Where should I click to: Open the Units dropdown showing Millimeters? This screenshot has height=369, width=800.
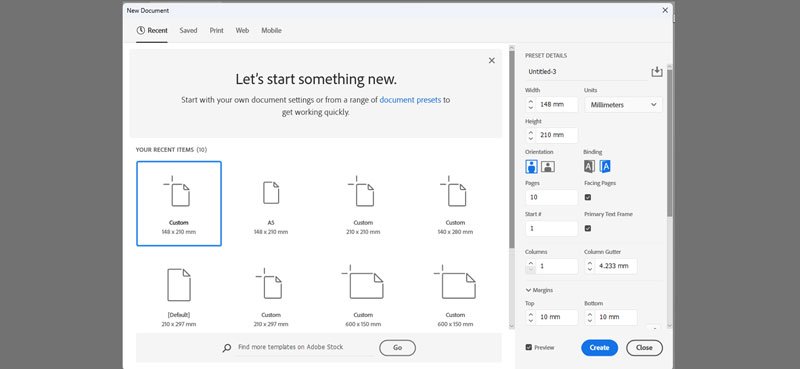coord(623,105)
